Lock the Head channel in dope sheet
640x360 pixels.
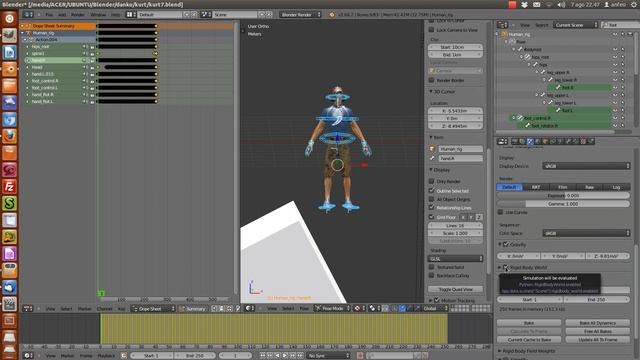point(92,67)
